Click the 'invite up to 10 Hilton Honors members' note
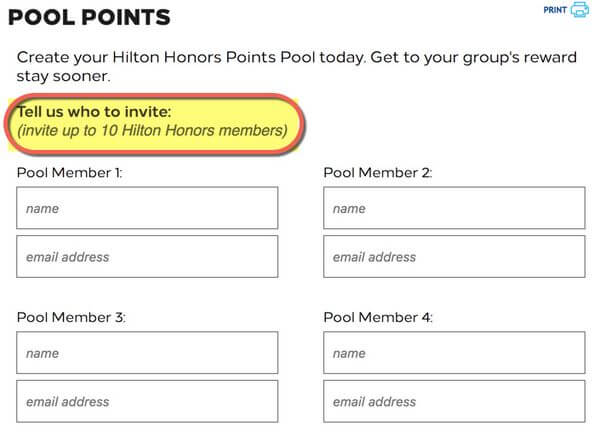 click(x=152, y=130)
